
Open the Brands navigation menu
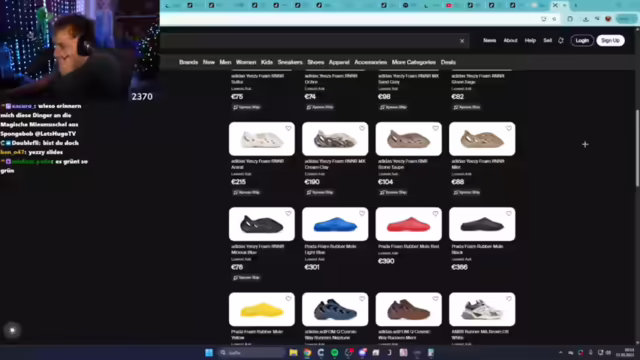(x=189, y=62)
